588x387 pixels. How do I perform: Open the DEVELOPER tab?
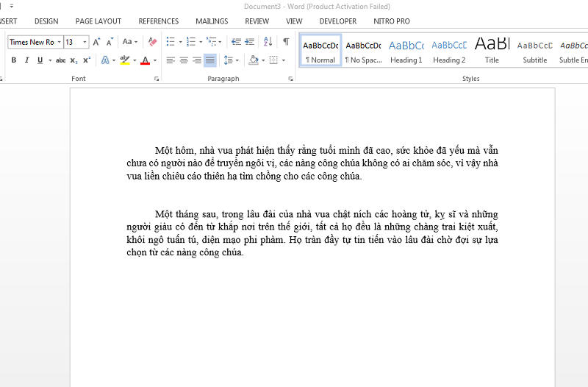[x=338, y=21]
